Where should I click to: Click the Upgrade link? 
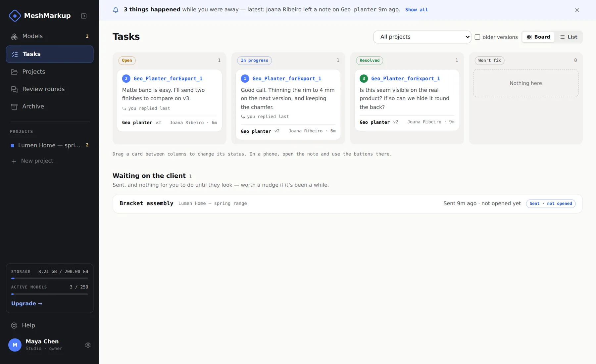26,304
